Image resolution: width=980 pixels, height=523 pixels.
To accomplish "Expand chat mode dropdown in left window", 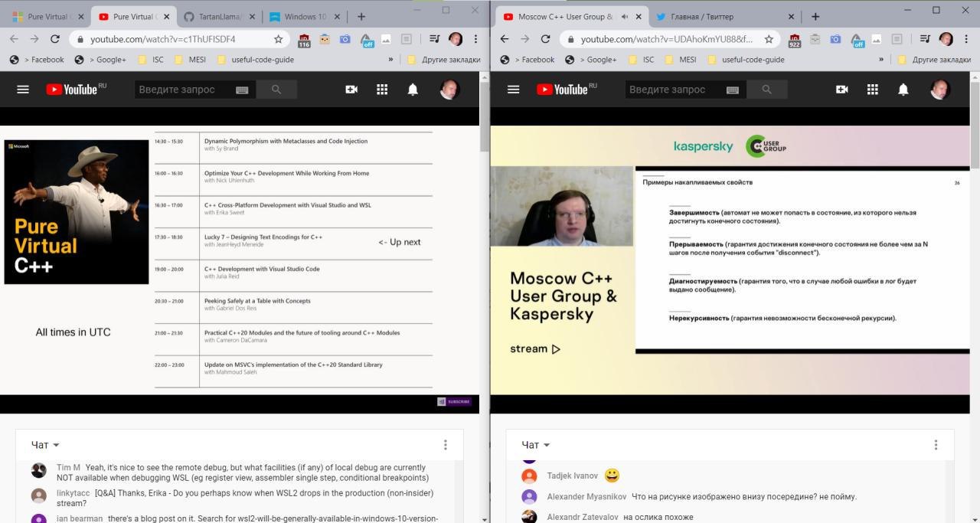I will [x=45, y=445].
